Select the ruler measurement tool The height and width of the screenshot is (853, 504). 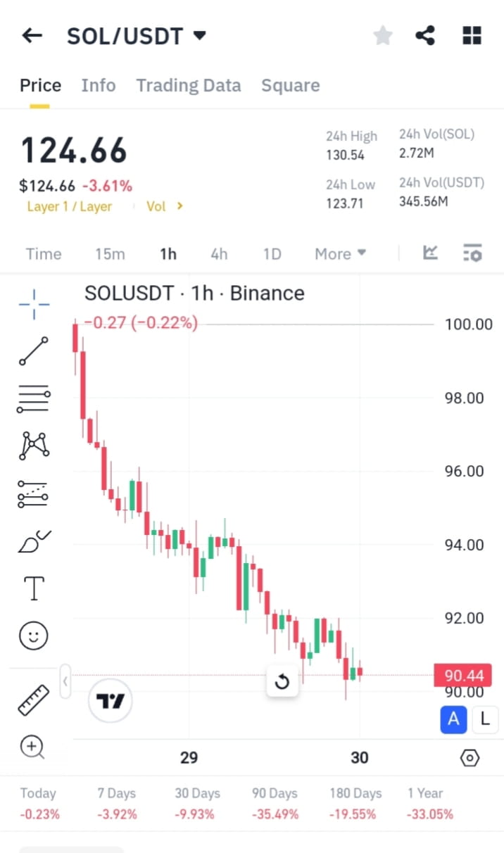[33, 700]
